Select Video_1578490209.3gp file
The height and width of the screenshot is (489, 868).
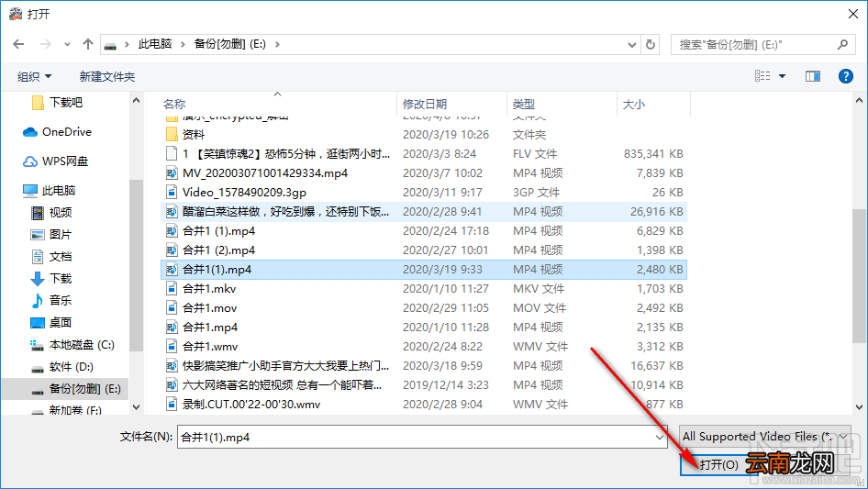244,192
